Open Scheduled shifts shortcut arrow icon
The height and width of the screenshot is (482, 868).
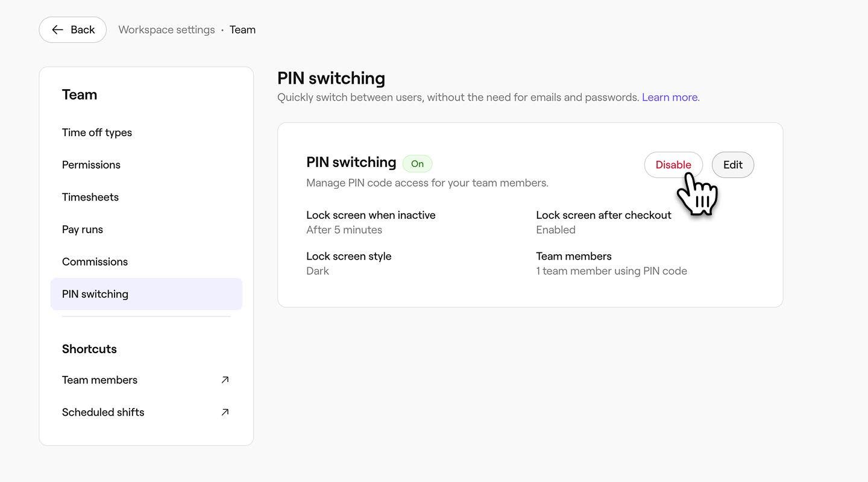point(225,413)
